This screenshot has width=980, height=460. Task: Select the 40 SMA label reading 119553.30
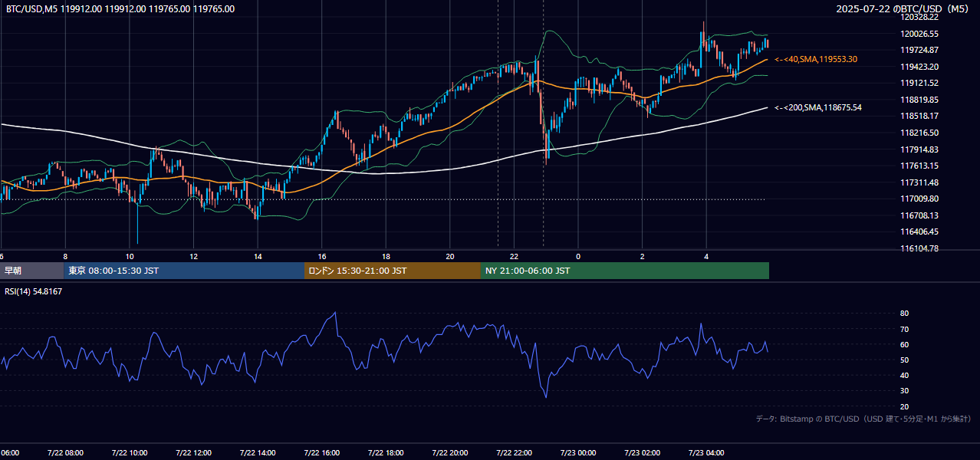816,59
